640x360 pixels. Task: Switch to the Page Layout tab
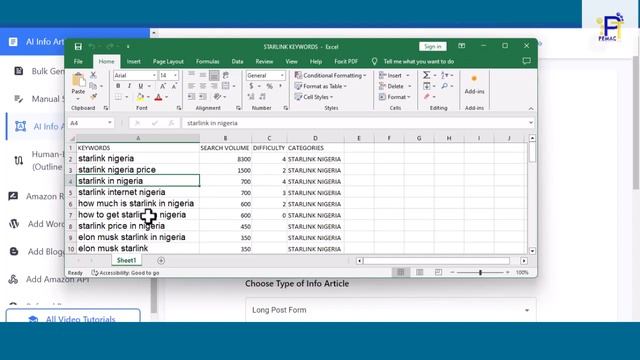[x=168, y=62]
